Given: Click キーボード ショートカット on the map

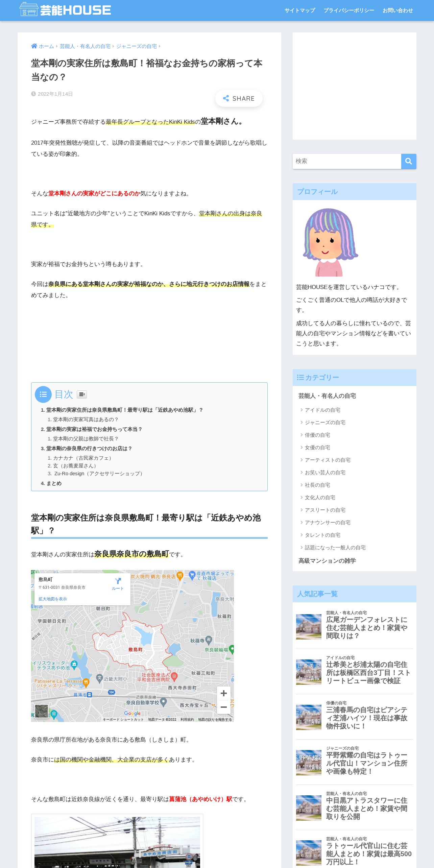Looking at the screenshot, I should pos(123,720).
